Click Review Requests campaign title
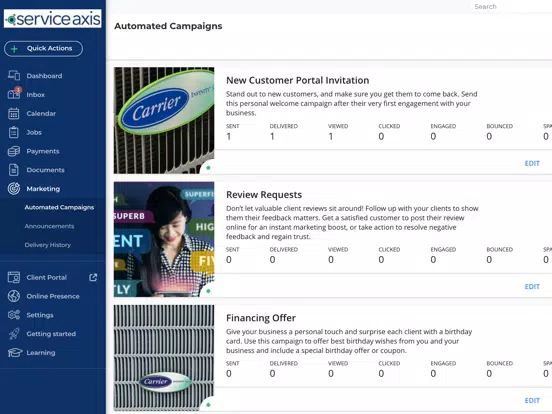 tap(264, 195)
